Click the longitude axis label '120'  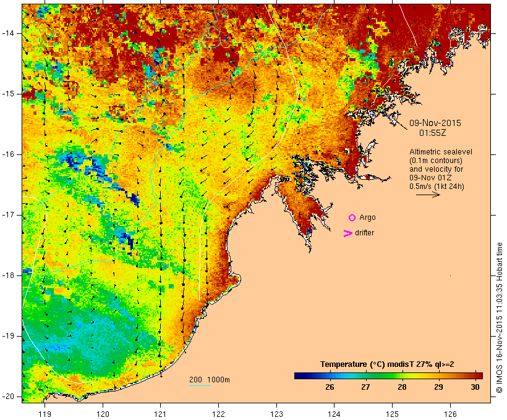click(103, 414)
